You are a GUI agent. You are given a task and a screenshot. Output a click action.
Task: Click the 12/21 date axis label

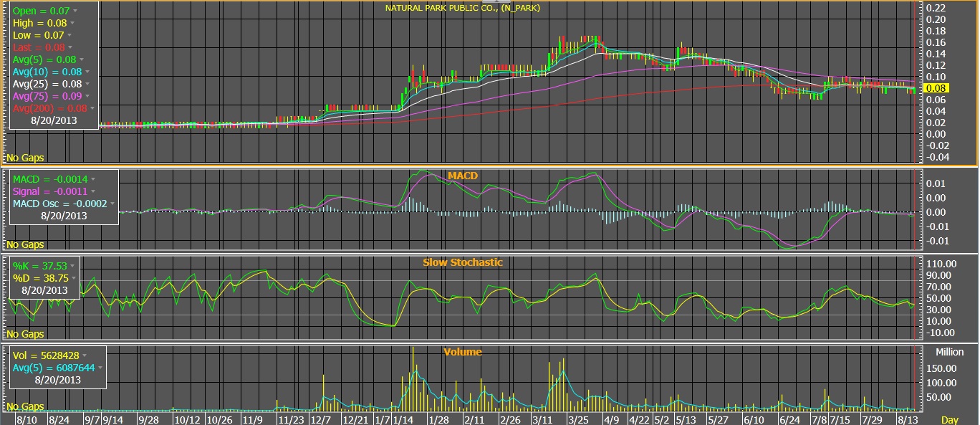[356, 419]
